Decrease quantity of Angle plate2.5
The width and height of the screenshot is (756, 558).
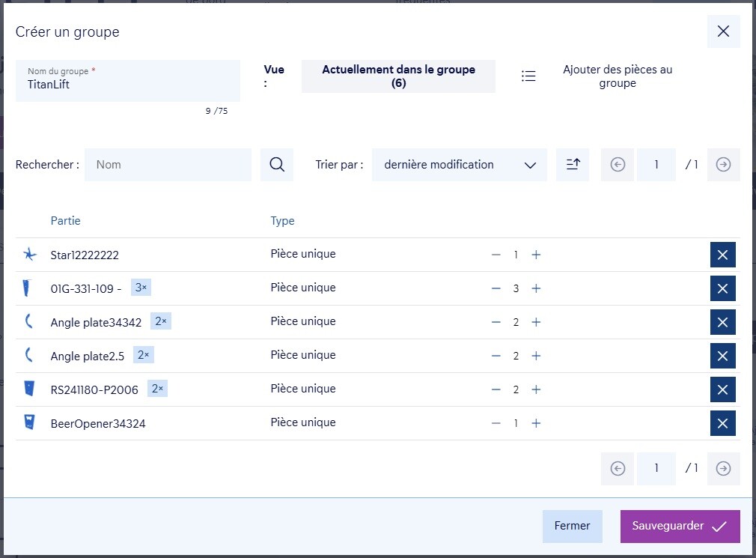tap(496, 356)
